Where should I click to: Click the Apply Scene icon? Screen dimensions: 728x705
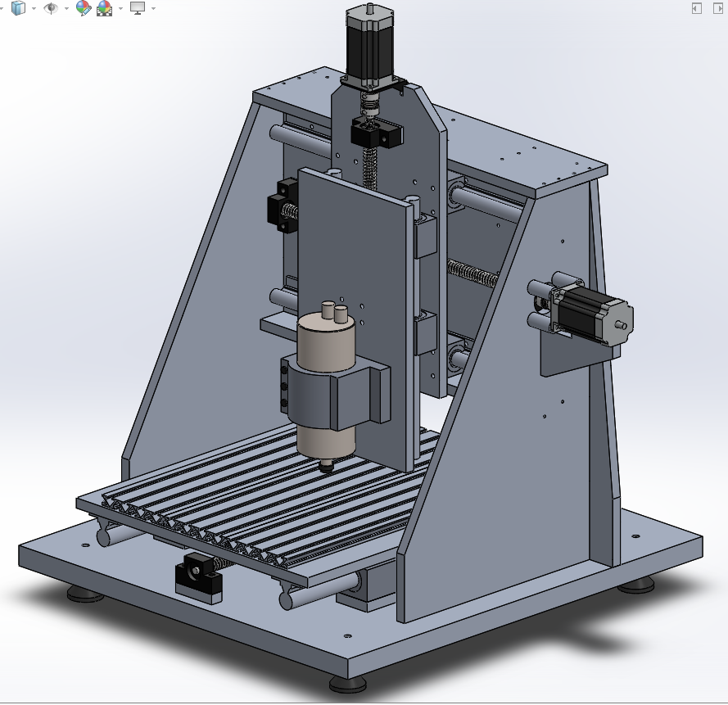tap(105, 8)
